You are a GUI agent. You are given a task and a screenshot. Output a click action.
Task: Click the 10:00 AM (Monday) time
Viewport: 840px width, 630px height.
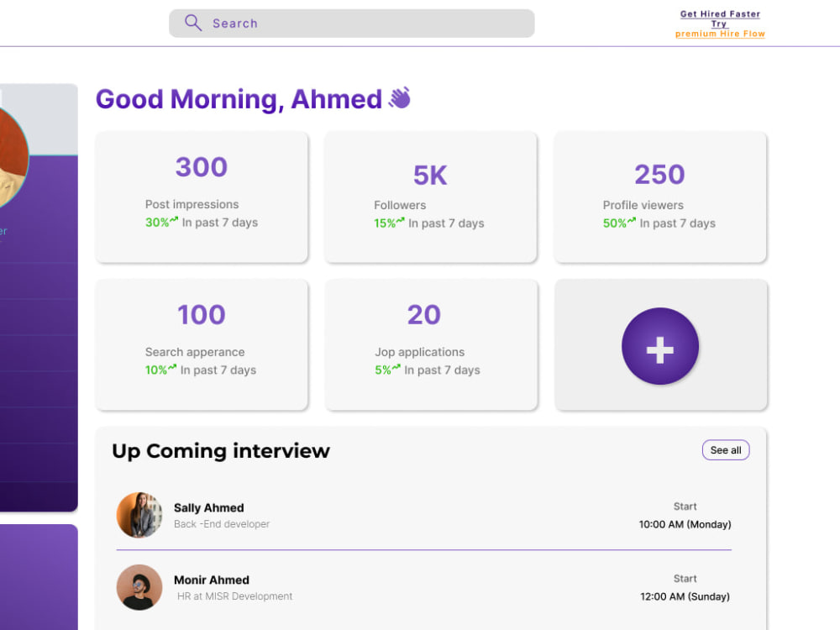685,524
